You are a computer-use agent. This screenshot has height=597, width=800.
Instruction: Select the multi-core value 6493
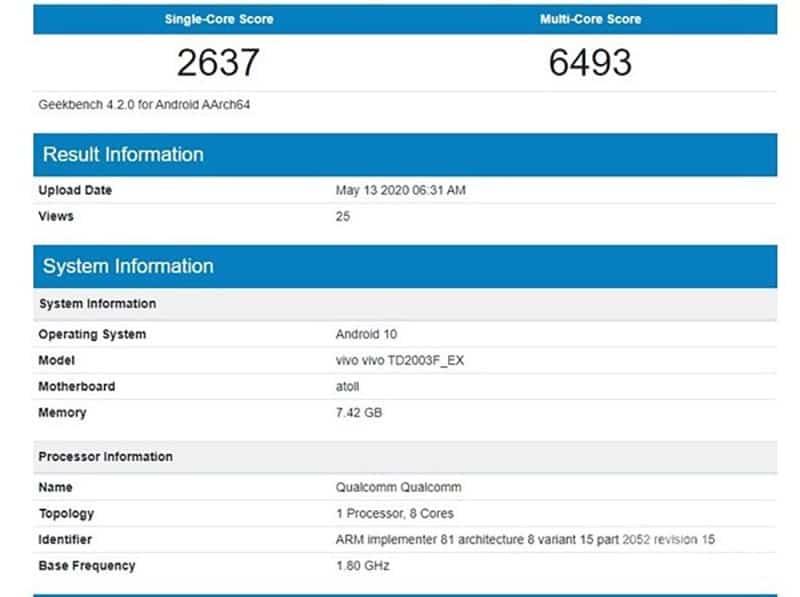click(x=590, y=63)
